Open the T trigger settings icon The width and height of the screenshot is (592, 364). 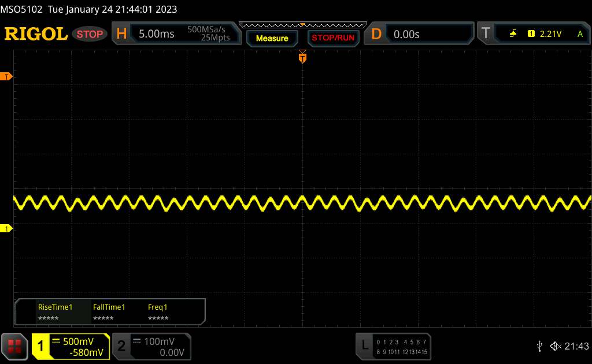486,34
